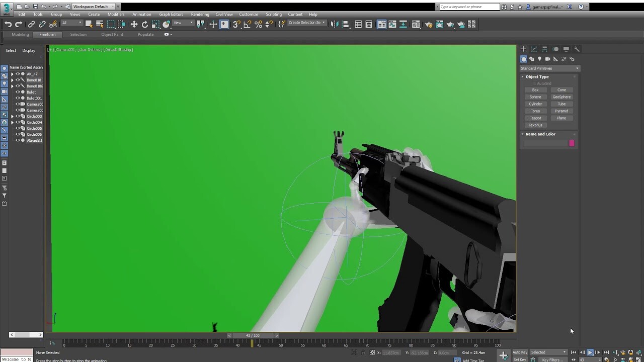Switch to the Lights creation panel
Image resolution: width=644 pixels, height=362 pixels.
(x=539, y=59)
